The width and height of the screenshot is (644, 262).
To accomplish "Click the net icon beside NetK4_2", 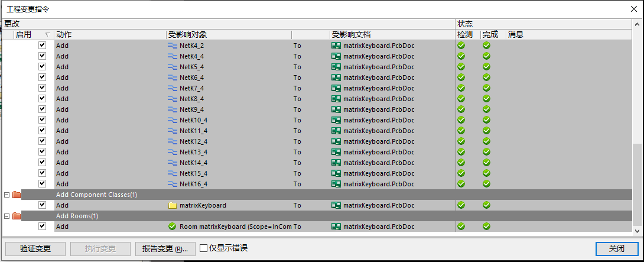I will [173, 46].
